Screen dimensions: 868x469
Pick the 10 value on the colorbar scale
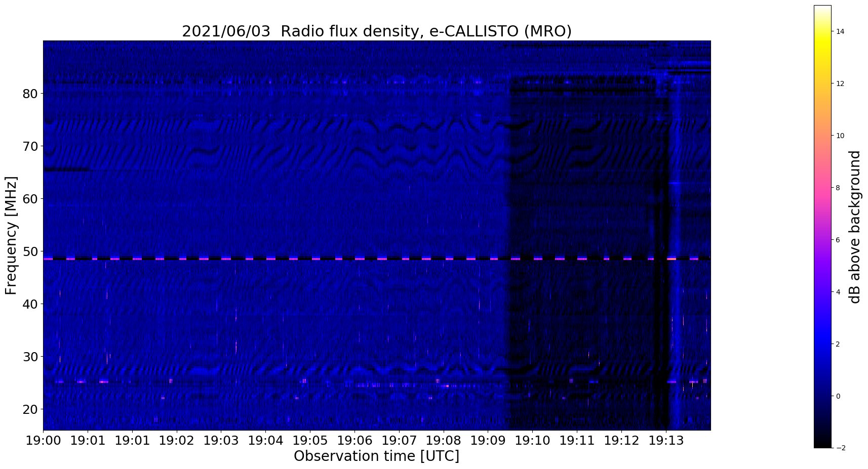[840, 136]
